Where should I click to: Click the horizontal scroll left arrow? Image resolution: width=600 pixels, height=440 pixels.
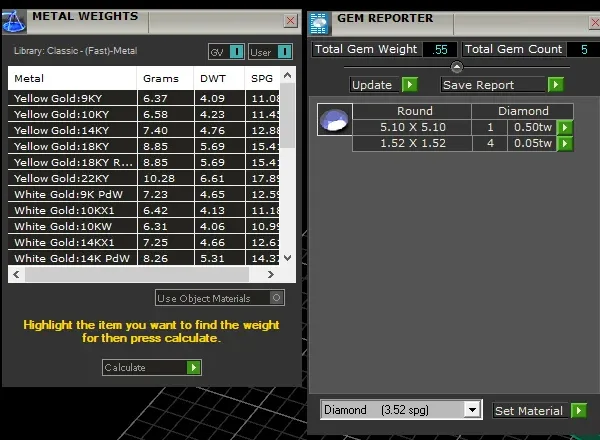16,274
